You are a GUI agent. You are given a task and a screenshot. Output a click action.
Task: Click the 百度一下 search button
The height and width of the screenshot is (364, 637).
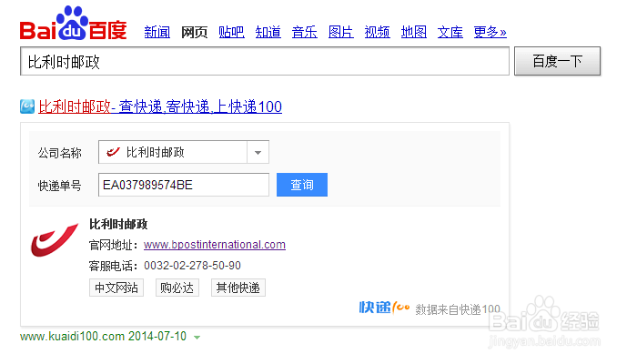tap(557, 61)
